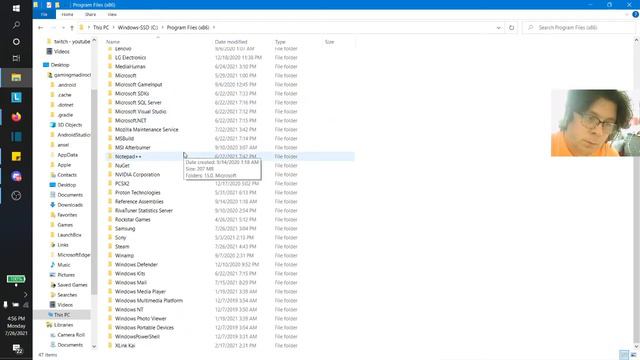Open taskbar Search magnifier

(16, 25)
